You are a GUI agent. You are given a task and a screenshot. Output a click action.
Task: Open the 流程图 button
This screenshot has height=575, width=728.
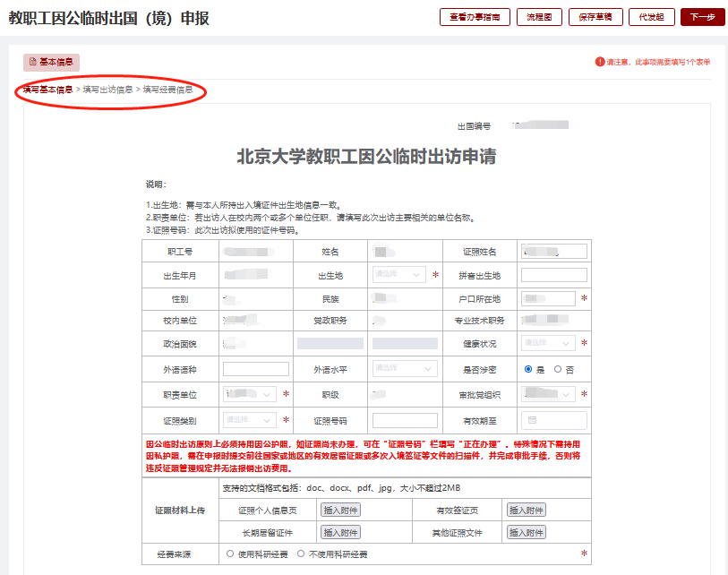coord(540,17)
